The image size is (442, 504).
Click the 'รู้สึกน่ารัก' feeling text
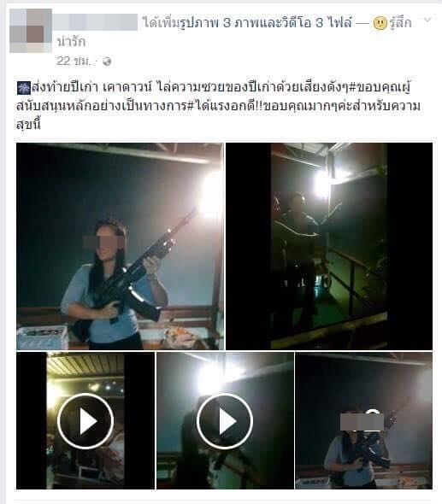pyautogui.click(x=400, y=23)
